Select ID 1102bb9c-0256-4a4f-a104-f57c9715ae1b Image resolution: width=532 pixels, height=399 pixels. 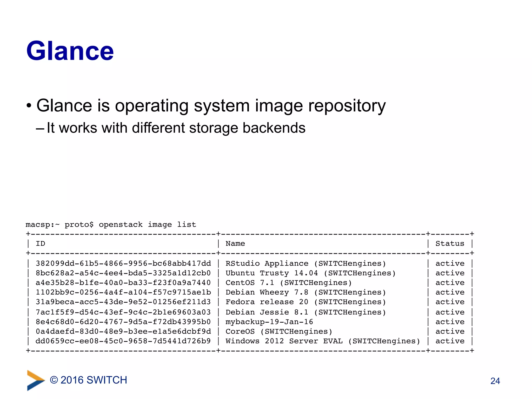123,292
